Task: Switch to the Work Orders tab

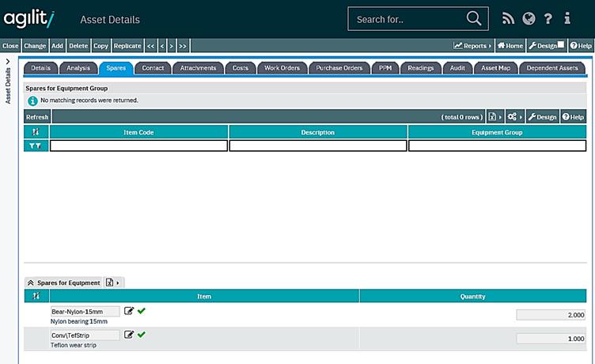Action: [282, 68]
